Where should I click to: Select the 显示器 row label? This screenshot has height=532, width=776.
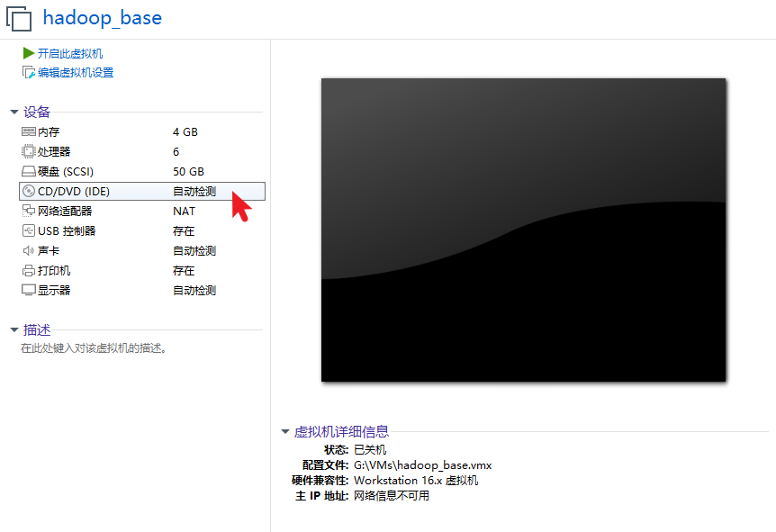point(54,291)
